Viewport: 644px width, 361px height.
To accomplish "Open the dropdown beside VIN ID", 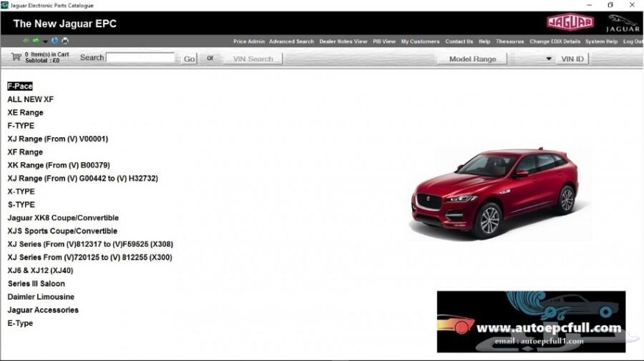I will pyautogui.click(x=549, y=59).
